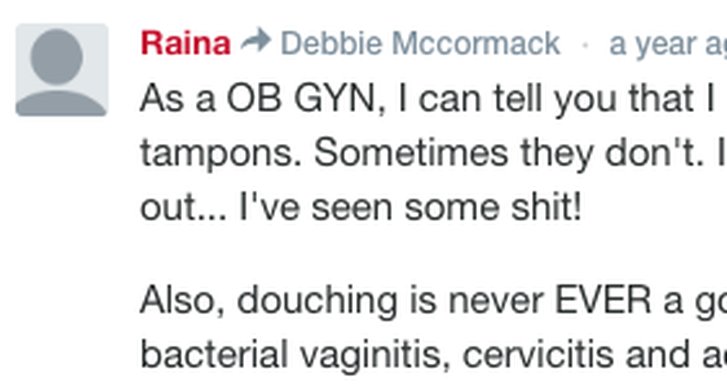Screen dimensions: 727x388
Task: Click the word 'tampons' in the comment
Action: coord(221,154)
